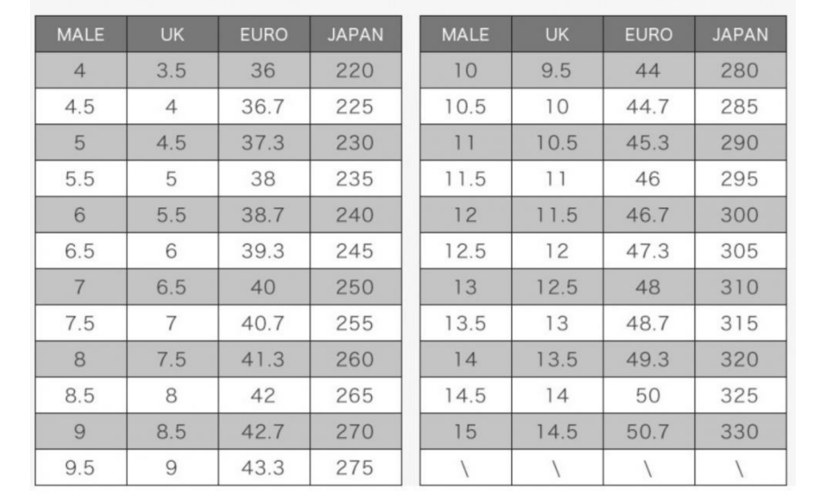The height and width of the screenshot is (504, 816).
Task: Click the Euro 44.7 value
Action: [648, 107]
